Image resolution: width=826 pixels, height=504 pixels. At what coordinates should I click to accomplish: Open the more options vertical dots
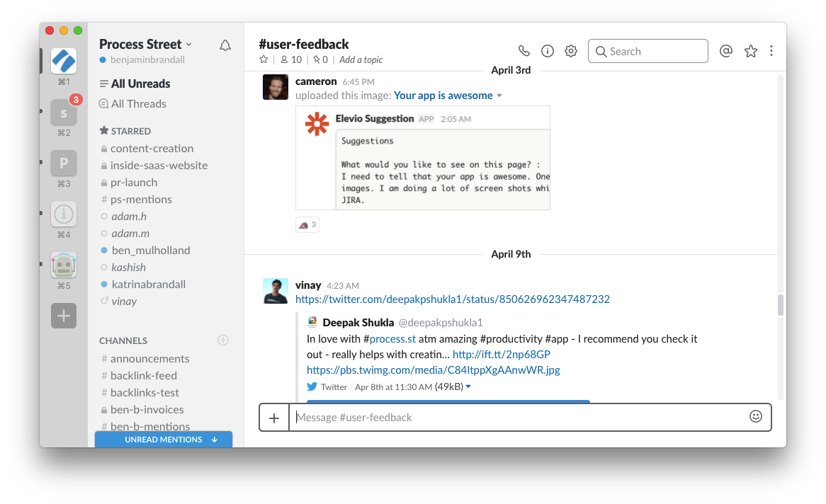point(771,51)
